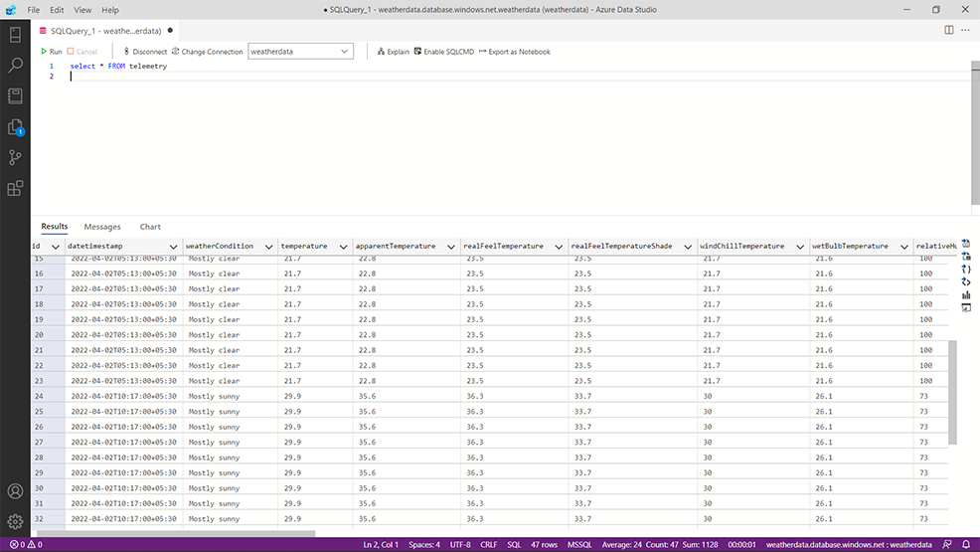The height and width of the screenshot is (552, 980).
Task: Open the View menu
Action: [82, 9]
